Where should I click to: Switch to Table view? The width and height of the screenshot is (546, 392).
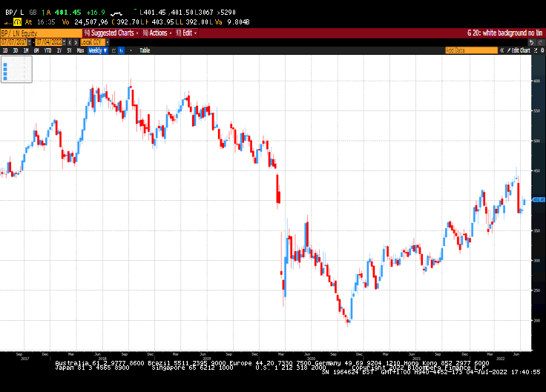point(145,50)
